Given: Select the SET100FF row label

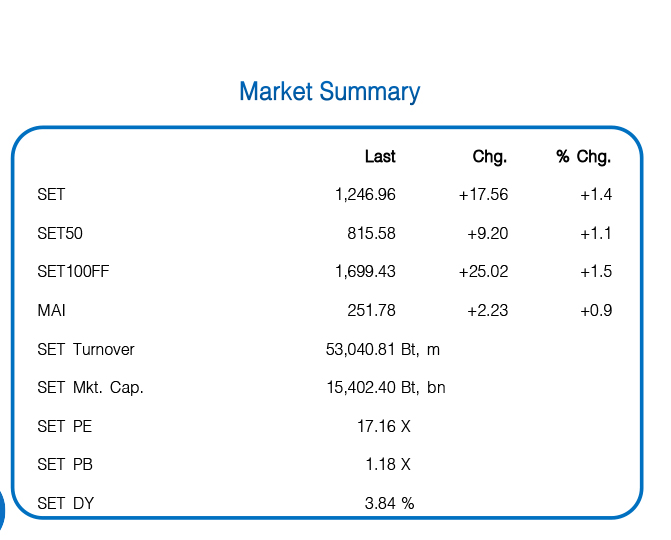Looking at the screenshot, I should (72, 272).
